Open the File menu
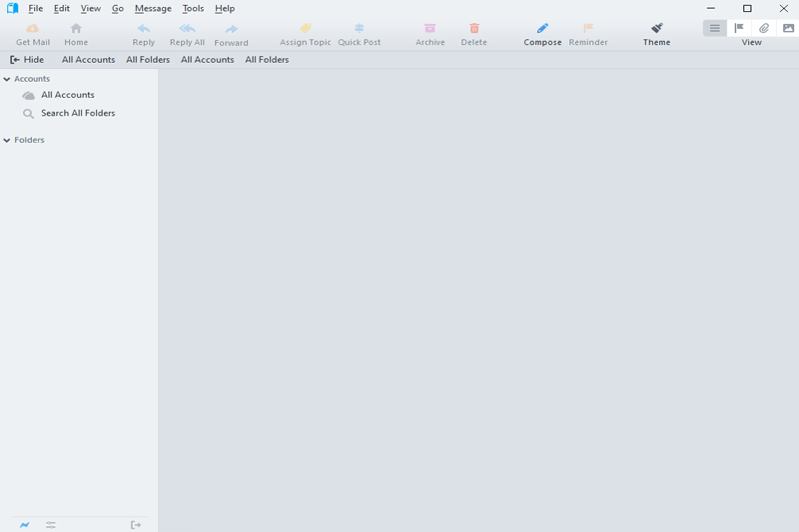The height and width of the screenshot is (532, 799). coord(35,8)
